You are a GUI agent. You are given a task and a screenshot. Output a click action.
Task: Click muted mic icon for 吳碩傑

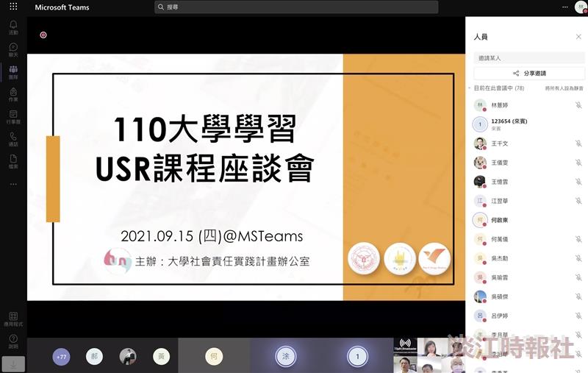pos(578,296)
